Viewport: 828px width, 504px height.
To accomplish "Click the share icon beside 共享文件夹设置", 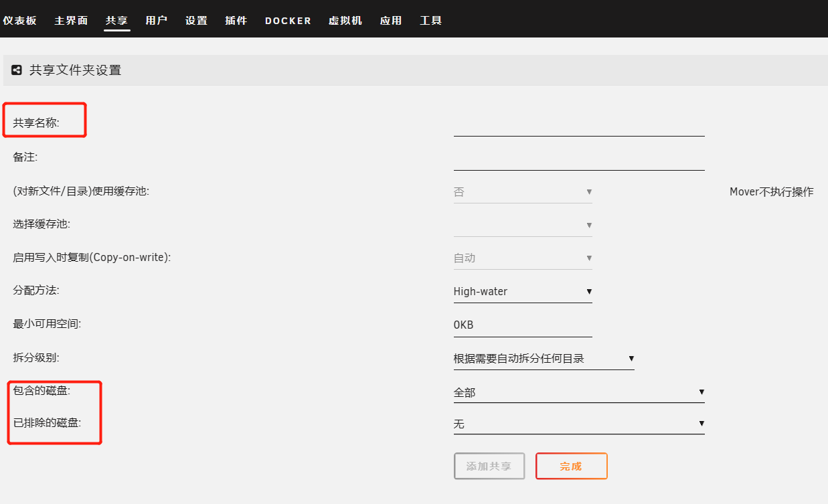I will point(17,70).
